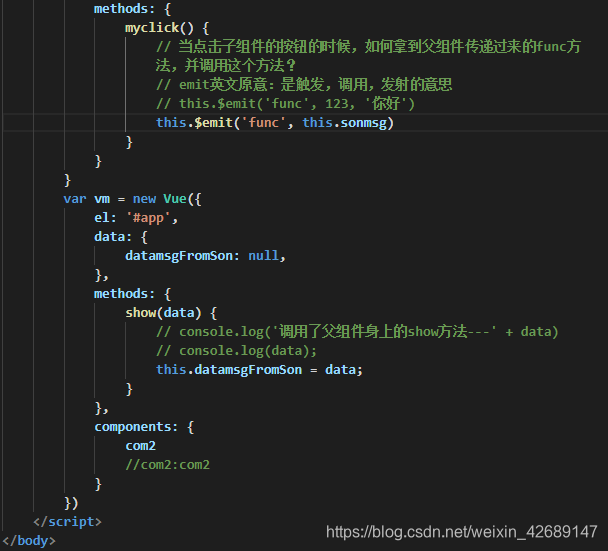Click the closing </script> tag
Screen dimensions: 608x551
67,522
